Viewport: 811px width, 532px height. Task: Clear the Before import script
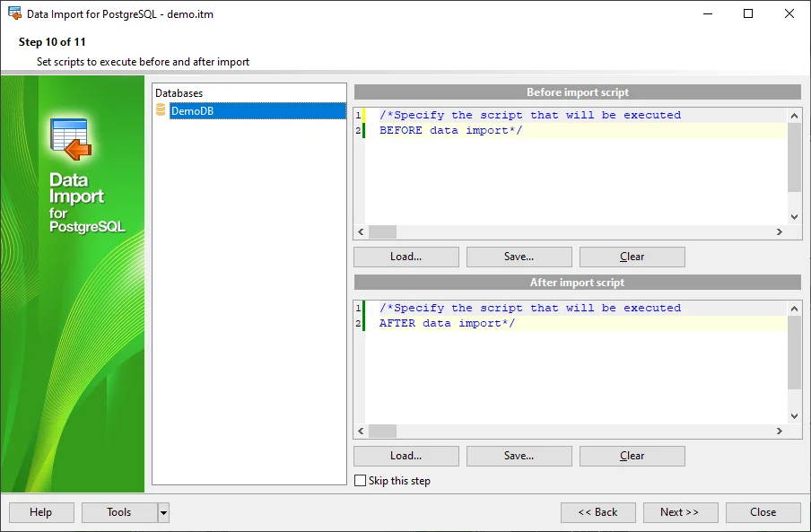[x=632, y=257]
